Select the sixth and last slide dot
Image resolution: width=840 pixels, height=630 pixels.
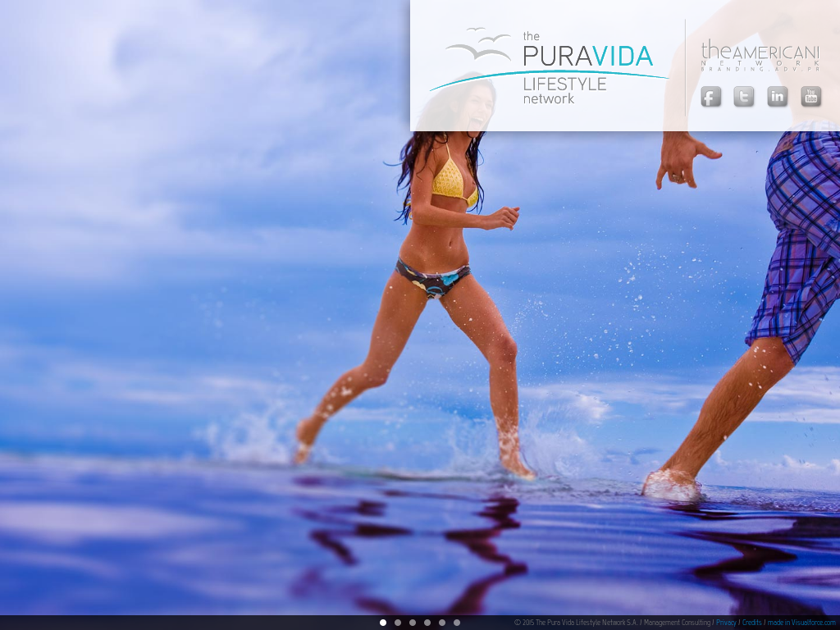tap(457, 623)
